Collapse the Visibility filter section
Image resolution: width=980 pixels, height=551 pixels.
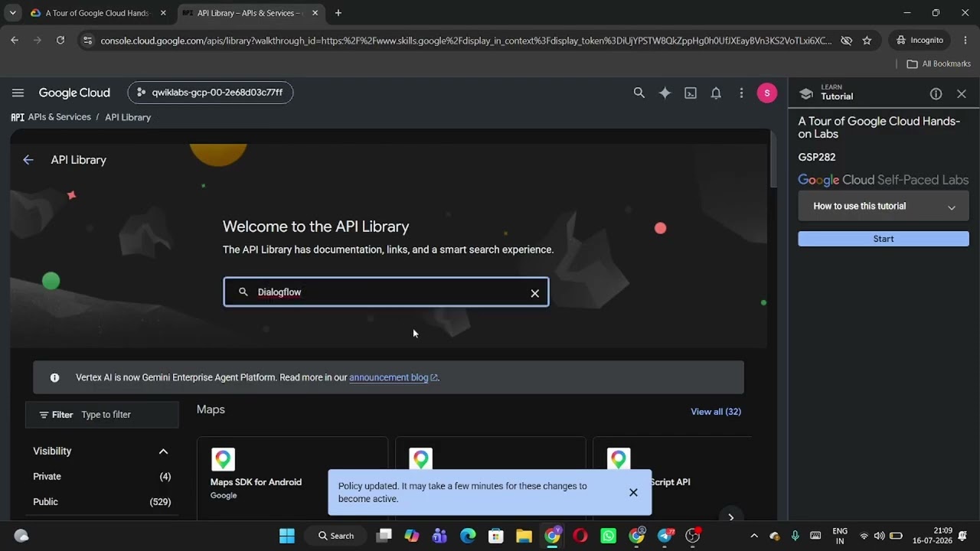pos(163,452)
